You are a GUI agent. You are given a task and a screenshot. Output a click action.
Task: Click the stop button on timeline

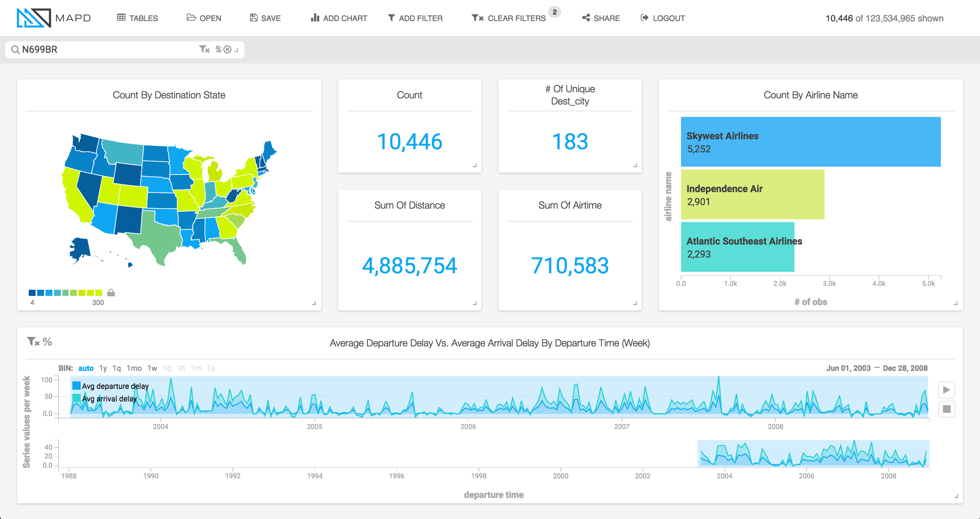pyautogui.click(x=947, y=409)
